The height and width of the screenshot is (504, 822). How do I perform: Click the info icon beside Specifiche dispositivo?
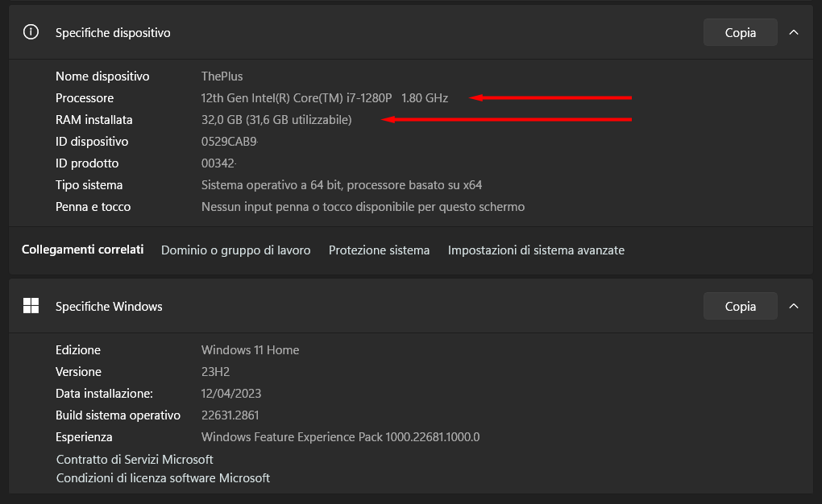pos(31,32)
